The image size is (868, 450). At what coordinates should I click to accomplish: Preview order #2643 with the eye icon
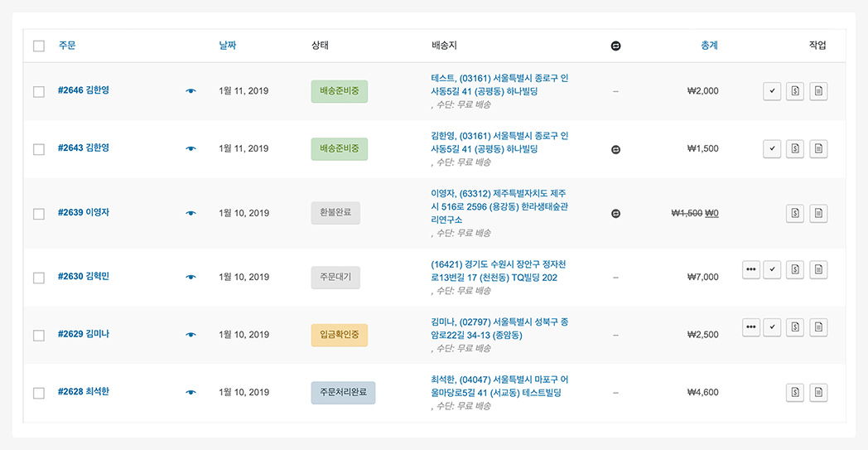[191, 148]
